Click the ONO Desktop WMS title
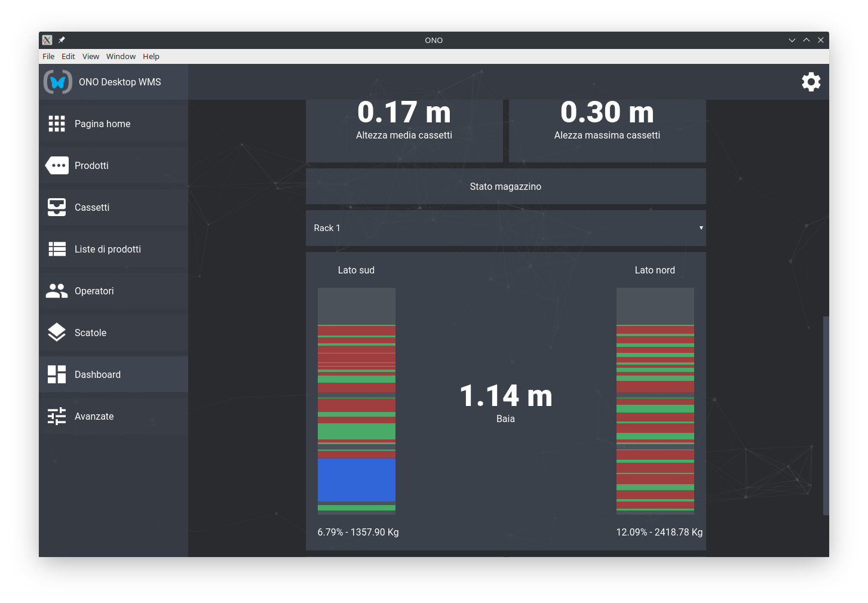 click(x=120, y=82)
